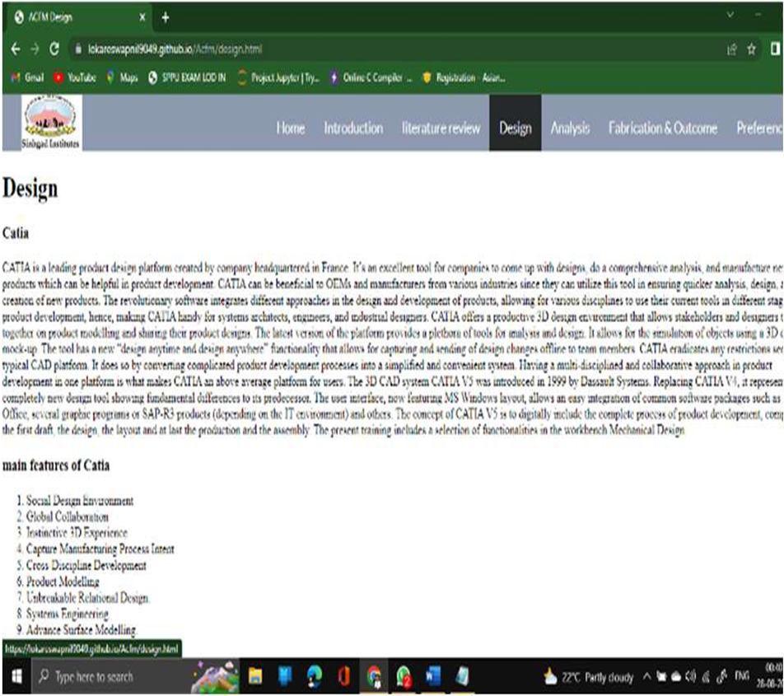Click list item 'Advance Surface Modelling'
This screenshot has height=696, width=784.
tap(81, 630)
